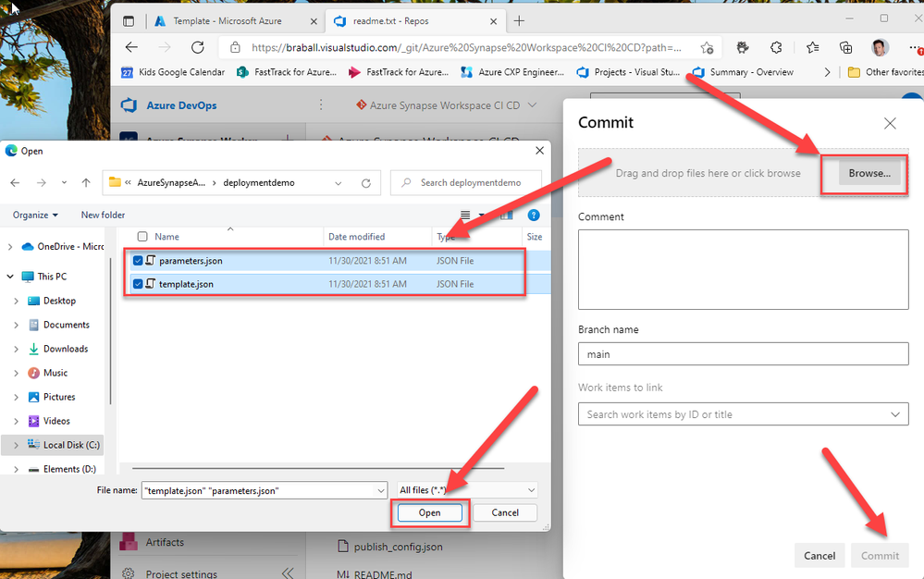This screenshot has height=579, width=924.
Task: Click the site lock icon in address bar
Action: [235, 48]
